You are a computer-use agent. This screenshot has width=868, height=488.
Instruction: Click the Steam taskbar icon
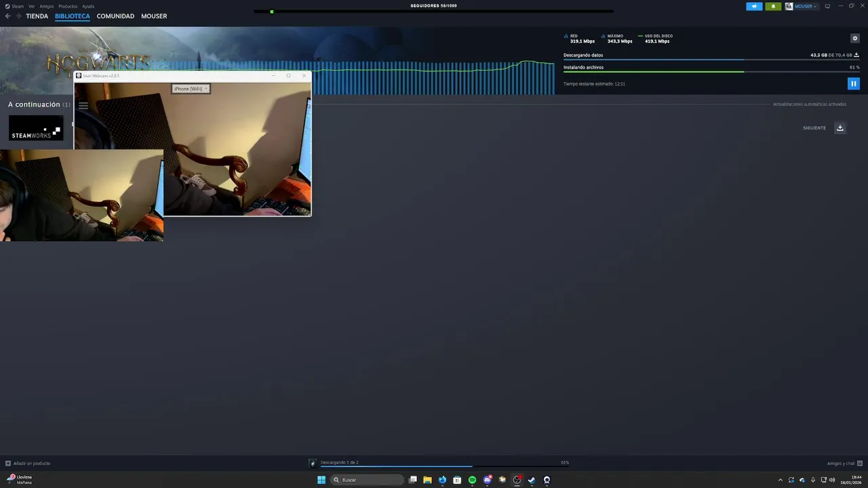click(x=532, y=480)
